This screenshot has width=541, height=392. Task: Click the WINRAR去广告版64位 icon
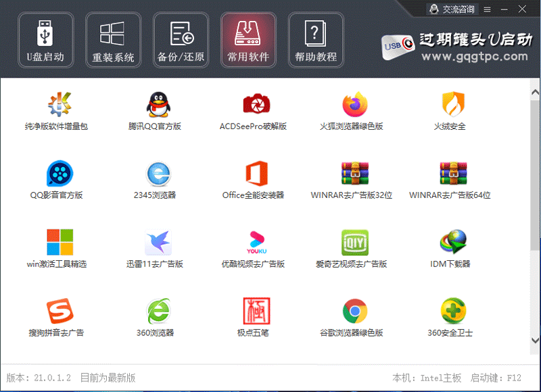point(453,173)
